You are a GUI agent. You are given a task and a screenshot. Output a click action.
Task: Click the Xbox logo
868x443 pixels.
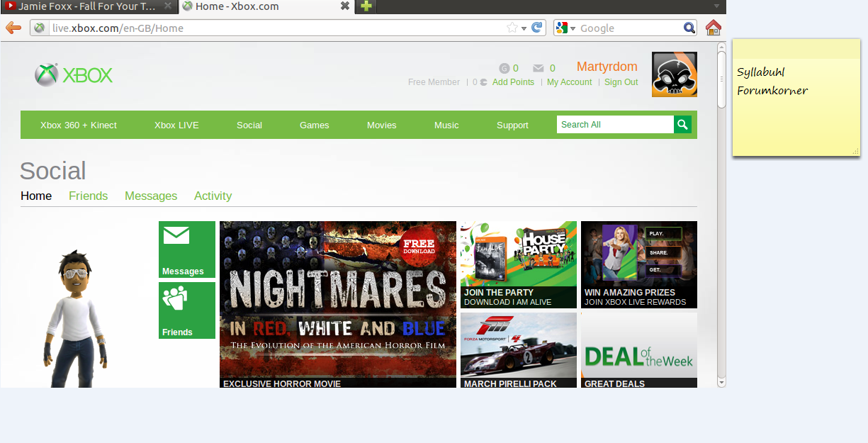(74, 75)
